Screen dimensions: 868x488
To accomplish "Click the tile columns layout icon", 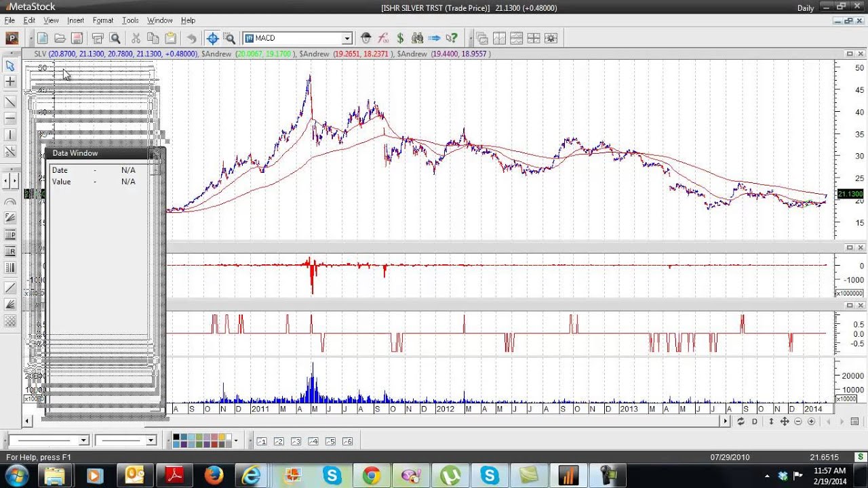I will 499,39.
